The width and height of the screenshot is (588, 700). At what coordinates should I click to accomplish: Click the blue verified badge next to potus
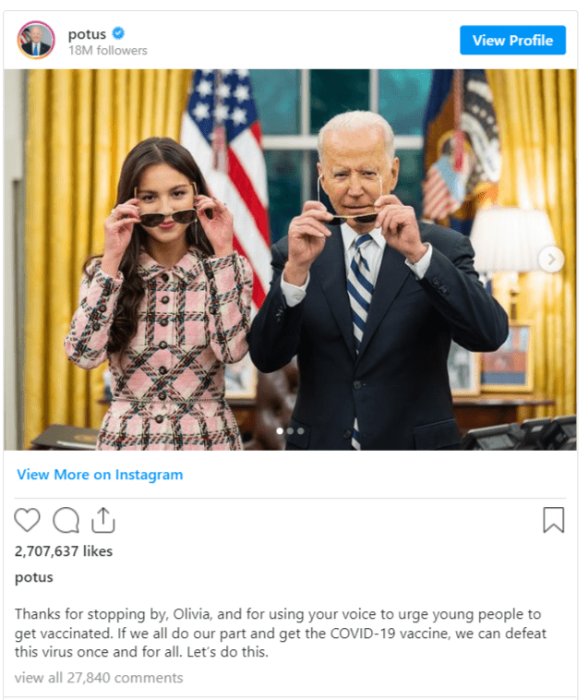118,33
